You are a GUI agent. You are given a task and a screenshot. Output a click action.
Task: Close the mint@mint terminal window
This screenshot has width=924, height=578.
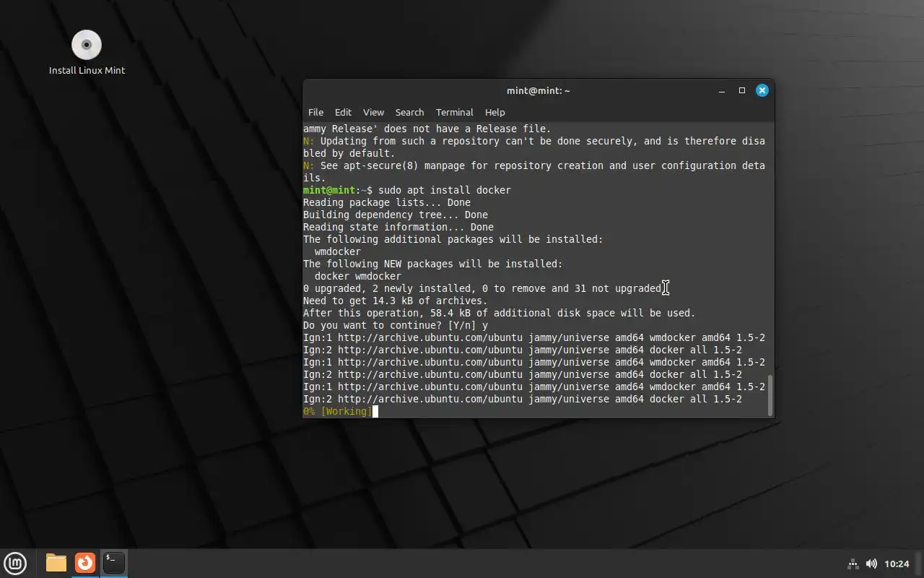[762, 90]
